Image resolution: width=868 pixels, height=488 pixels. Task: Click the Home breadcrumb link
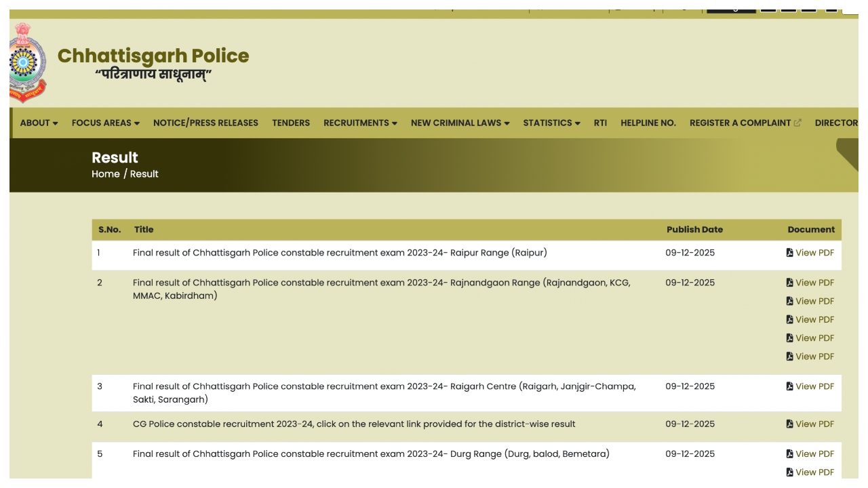[106, 174]
